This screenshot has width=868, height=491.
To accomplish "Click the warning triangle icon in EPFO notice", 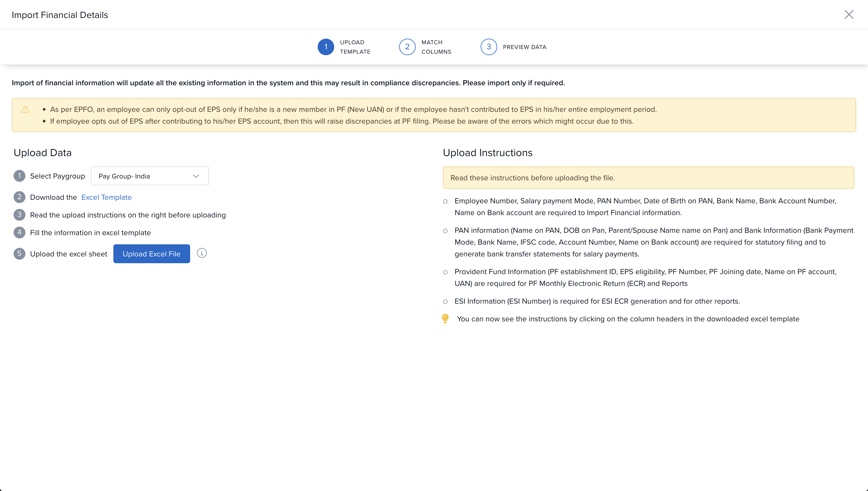I will click(x=25, y=109).
